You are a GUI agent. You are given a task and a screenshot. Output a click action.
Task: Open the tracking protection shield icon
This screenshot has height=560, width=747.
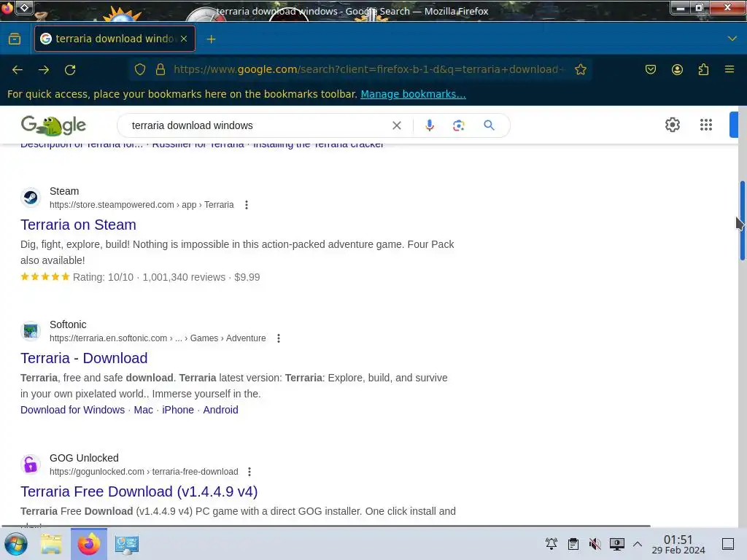[x=139, y=69]
